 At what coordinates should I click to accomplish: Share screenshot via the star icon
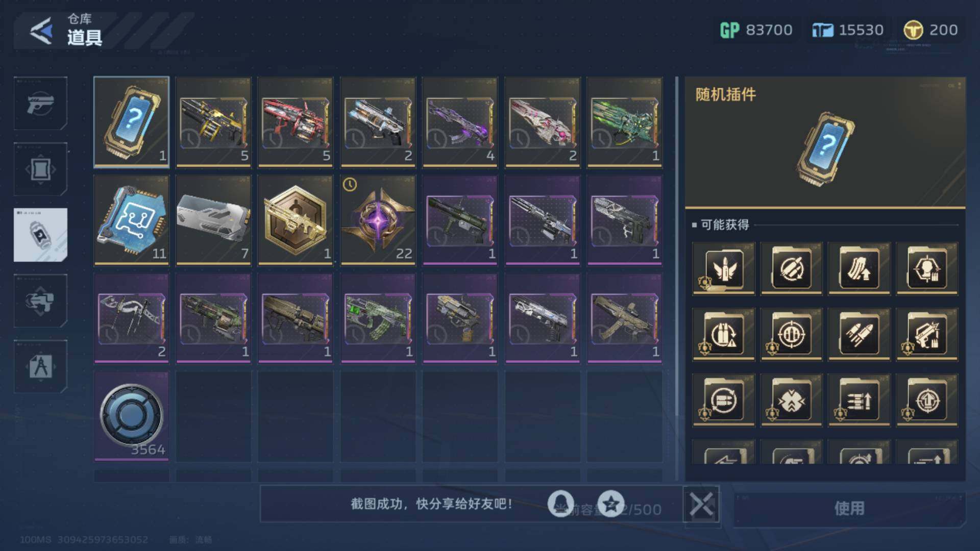[x=611, y=504]
